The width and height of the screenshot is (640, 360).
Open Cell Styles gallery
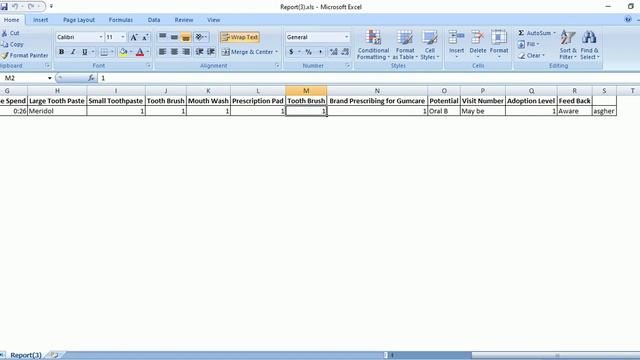tap(430, 45)
